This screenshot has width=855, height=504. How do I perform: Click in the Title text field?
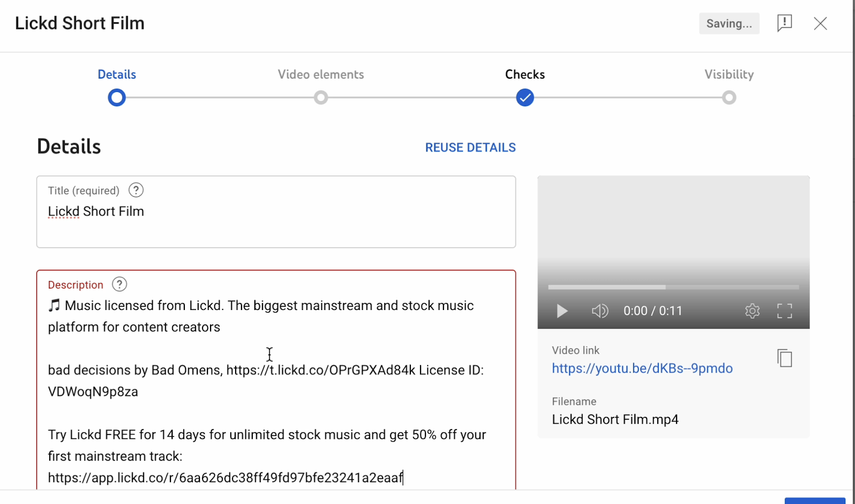click(276, 212)
